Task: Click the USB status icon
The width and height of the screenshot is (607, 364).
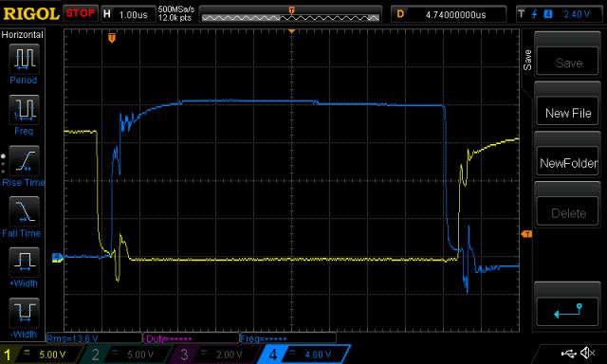Action: click(568, 354)
